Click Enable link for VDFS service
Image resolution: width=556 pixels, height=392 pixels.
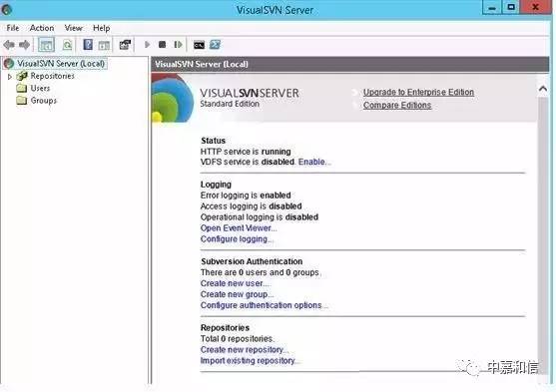(314, 162)
